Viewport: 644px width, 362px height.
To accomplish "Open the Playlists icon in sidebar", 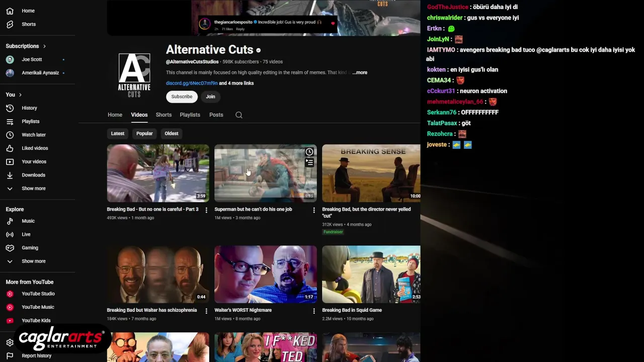I will pyautogui.click(x=10, y=122).
